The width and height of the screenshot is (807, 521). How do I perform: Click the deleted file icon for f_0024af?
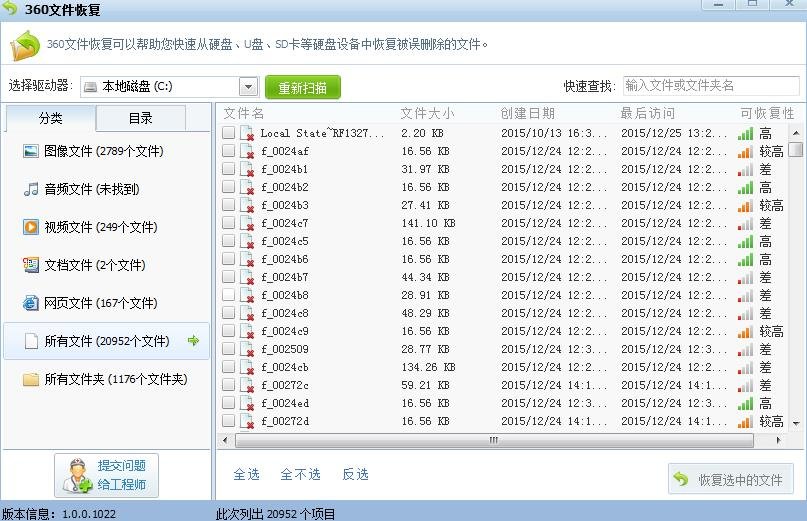click(247, 151)
